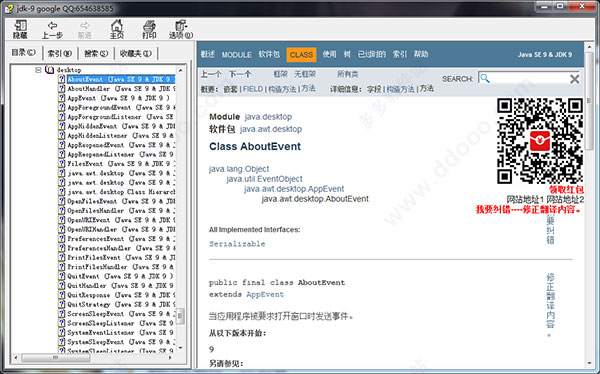Click the QR code image
Viewport: 600px width, 374px height.
tap(540, 140)
